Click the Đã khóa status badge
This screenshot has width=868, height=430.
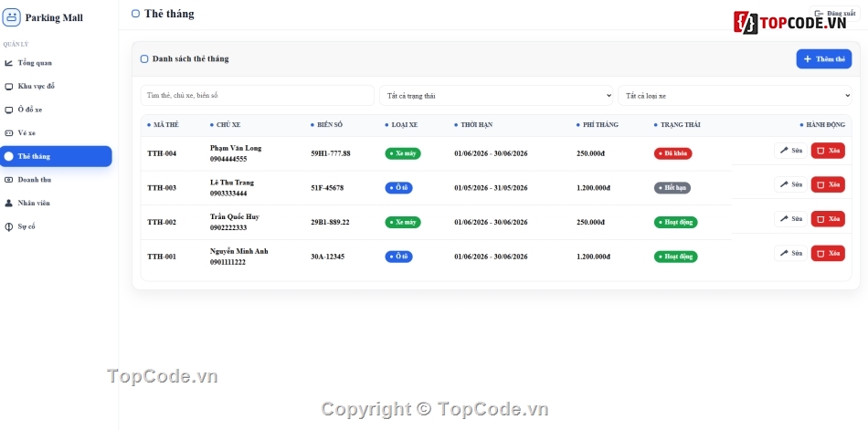672,153
